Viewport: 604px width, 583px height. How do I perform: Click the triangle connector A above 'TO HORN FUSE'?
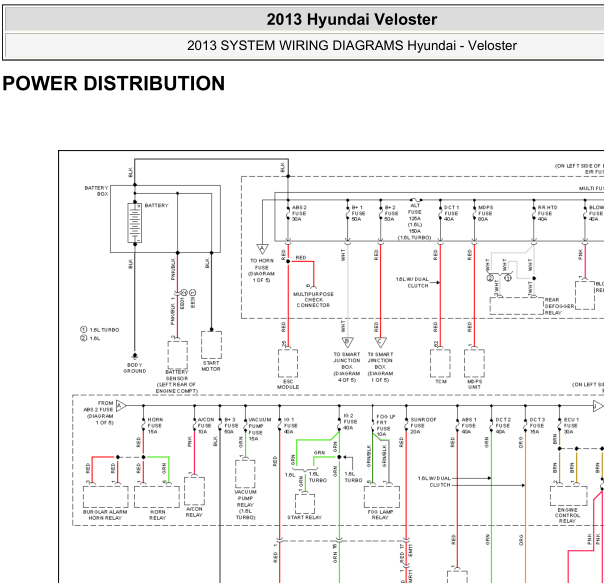[x=262, y=249]
